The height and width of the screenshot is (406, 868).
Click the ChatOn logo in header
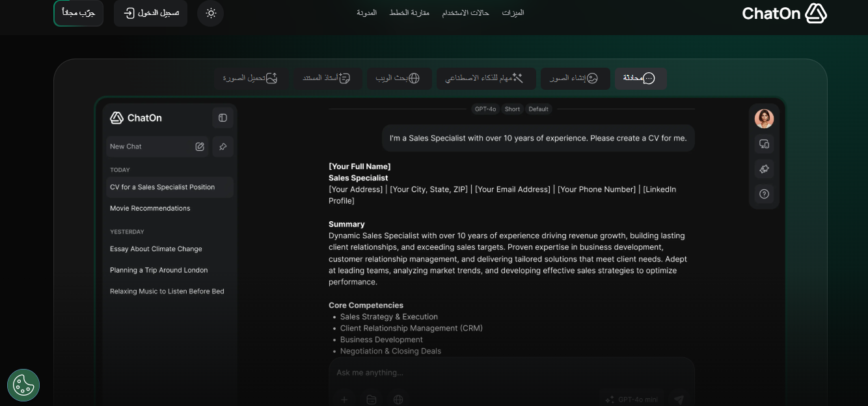784,14
